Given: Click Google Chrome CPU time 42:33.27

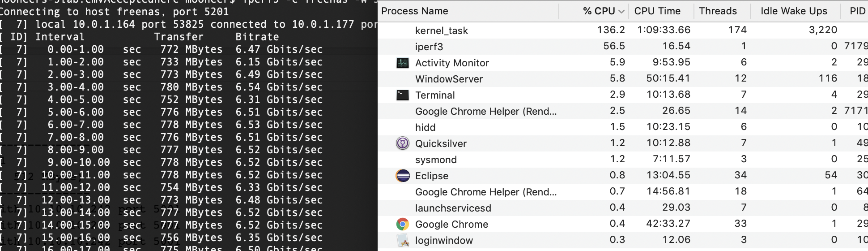Looking at the screenshot, I should pyautogui.click(x=668, y=223).
